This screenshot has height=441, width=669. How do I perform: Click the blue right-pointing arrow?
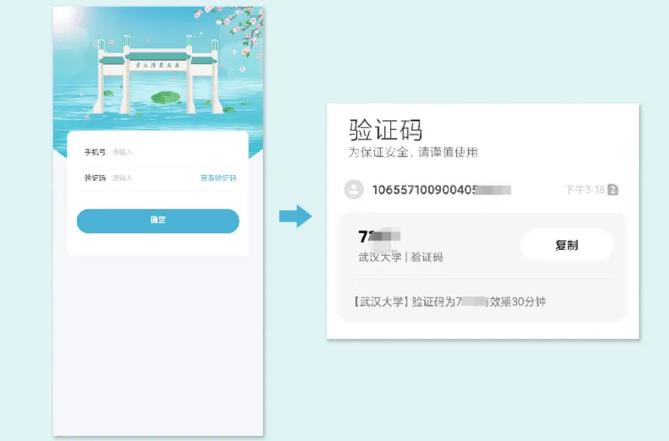[296, 216]
